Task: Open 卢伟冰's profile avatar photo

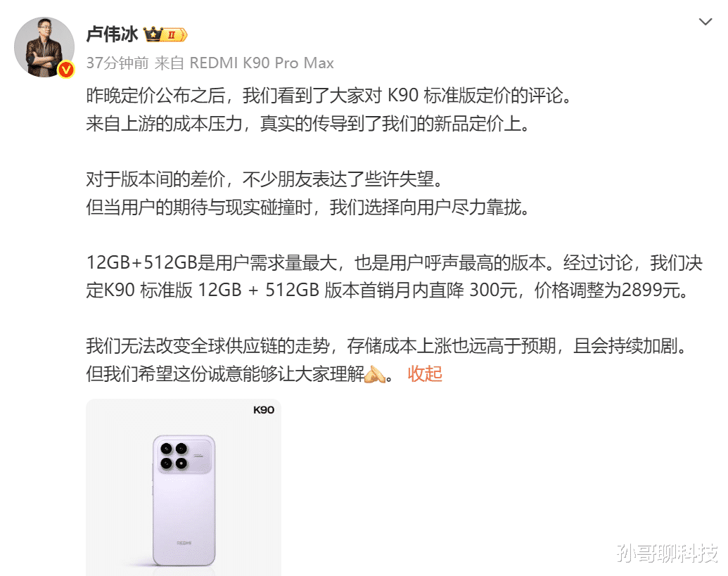Action: coord(44,47)
